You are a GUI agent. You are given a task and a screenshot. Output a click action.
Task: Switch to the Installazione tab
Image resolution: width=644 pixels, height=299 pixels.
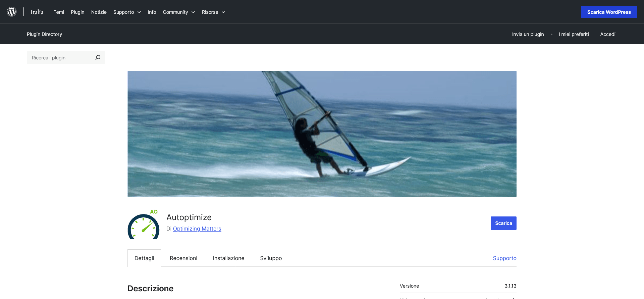tap(228, 258)
